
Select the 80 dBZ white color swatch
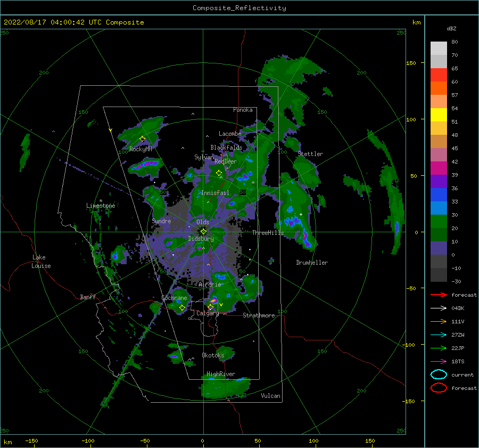point(439,48)
